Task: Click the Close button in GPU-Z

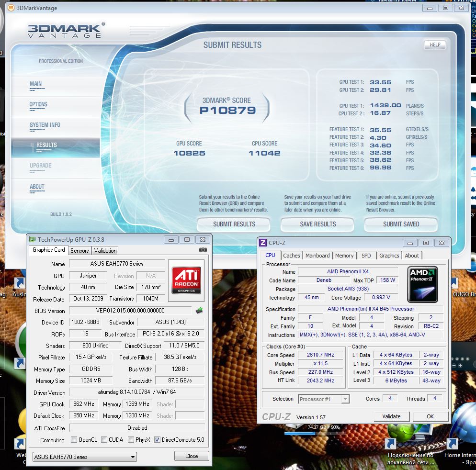Action: (x=192, y=456)
